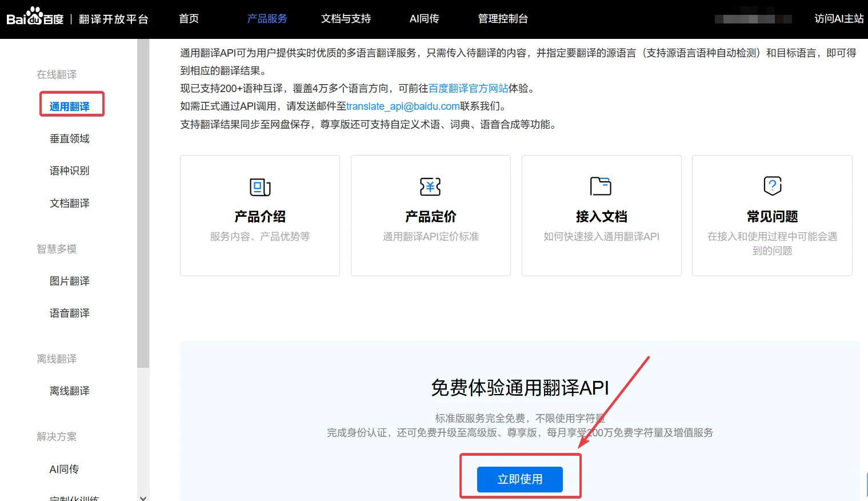Open 产品服务 navigation menu
This screenshot has height=501, width=868.
(x=267, y=19)
